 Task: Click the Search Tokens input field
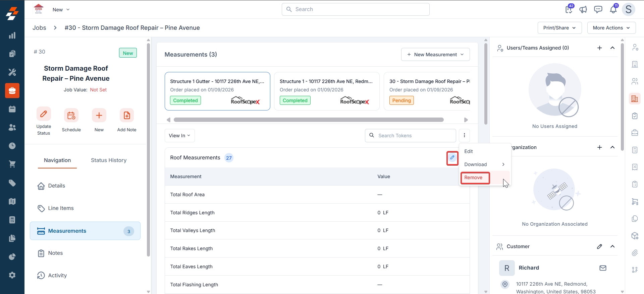pos(410,135)
